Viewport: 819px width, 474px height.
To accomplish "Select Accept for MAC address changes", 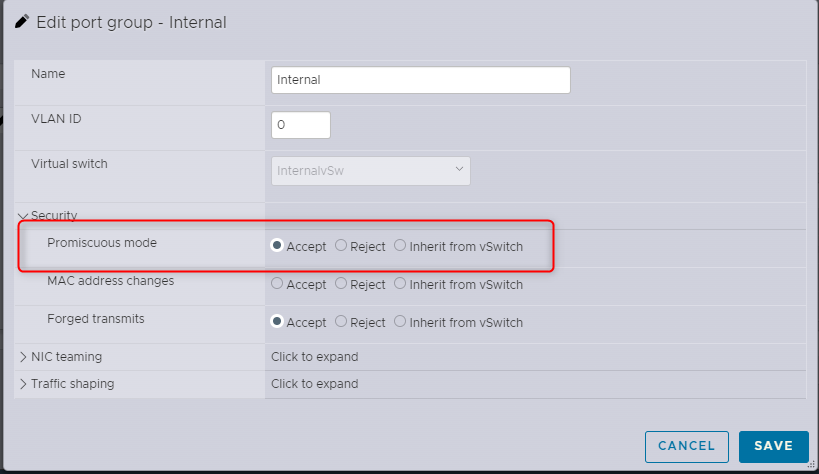I will tap(277, 284).
